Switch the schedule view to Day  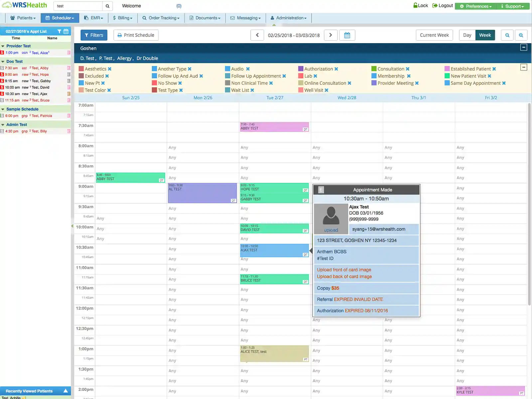(467, 35)
